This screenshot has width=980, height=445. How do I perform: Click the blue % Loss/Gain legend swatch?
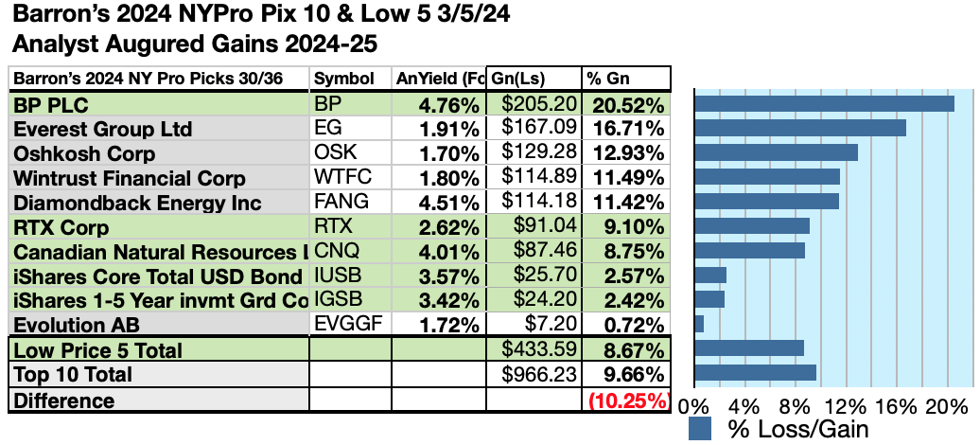click(700, 428)
